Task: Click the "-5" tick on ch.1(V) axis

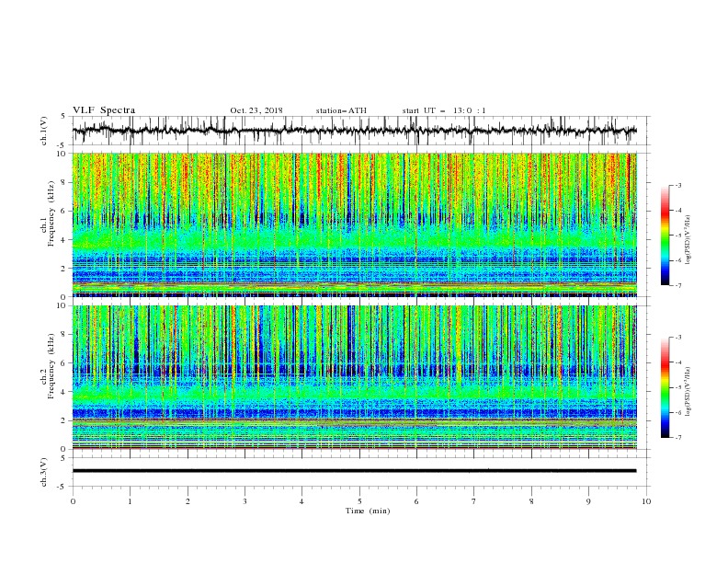Action: pos(63,145)
